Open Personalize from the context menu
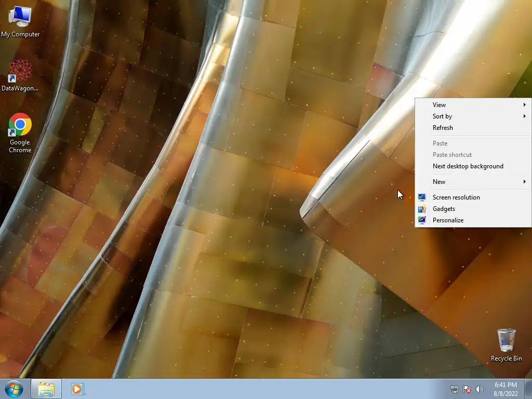 coord(473,220)
